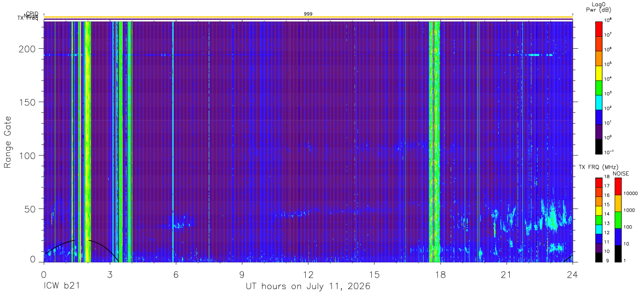This screenshot has height=297, width=644.
Task: Click the x-axis tick label '15'
Action: 374,274
